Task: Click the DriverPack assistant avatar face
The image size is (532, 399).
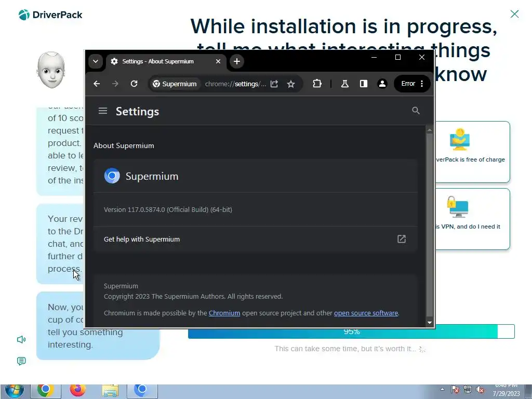Action: pyautogui.click(x=51, y=70)
